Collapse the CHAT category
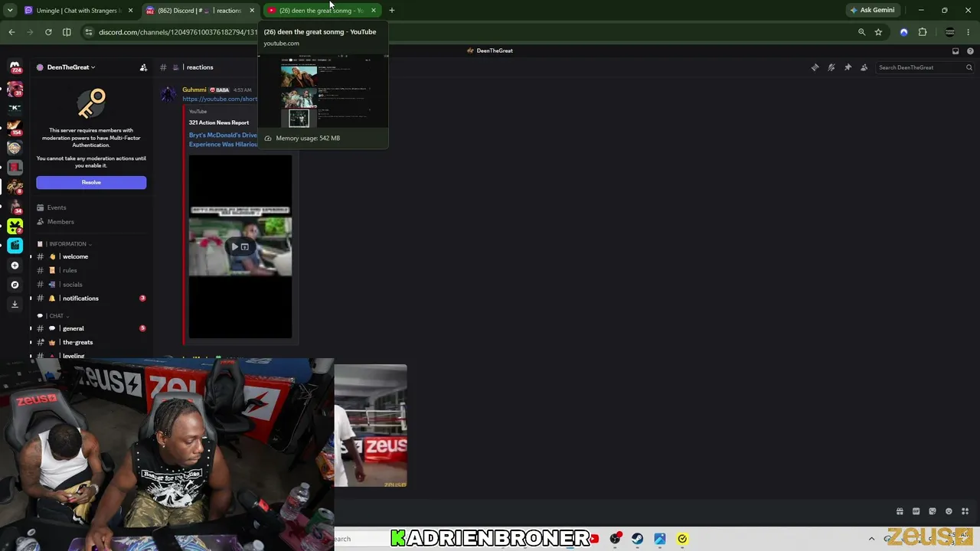The height and width of the screenshot is (551, 980). (58, 316)
